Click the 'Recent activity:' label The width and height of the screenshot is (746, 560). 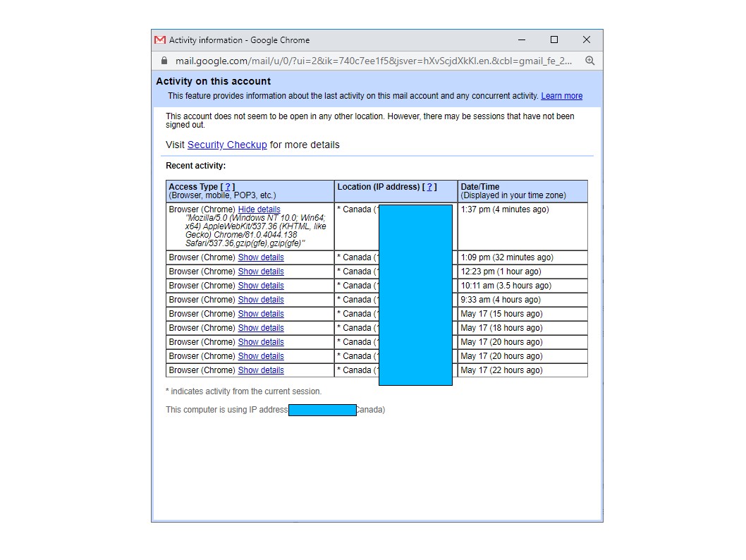pos(195,166)
